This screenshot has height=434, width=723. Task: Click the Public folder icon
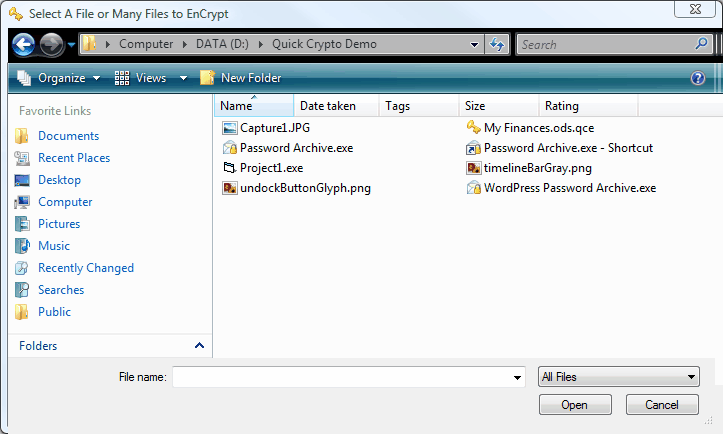[x=22, y=312]
